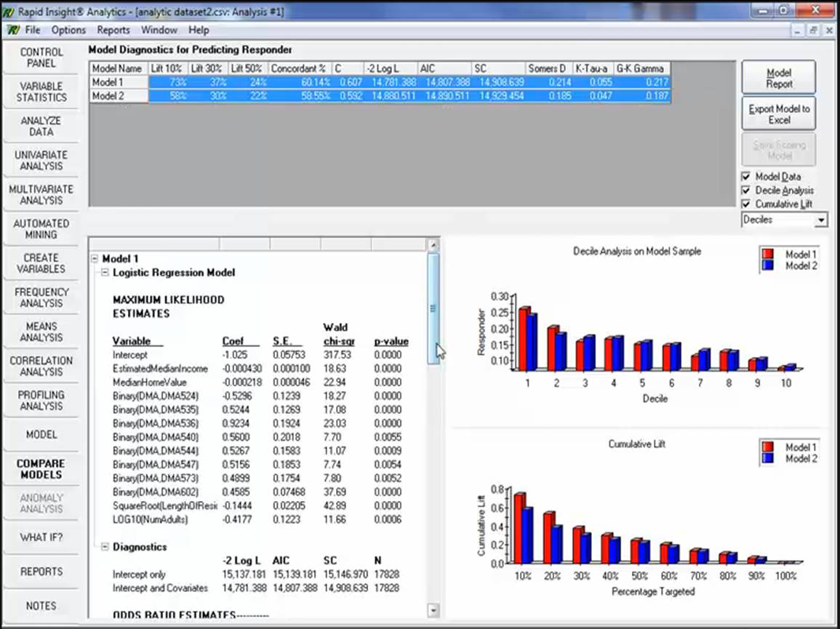Uncheck the Model Data checkbox
840x629 pixels.
746,176
